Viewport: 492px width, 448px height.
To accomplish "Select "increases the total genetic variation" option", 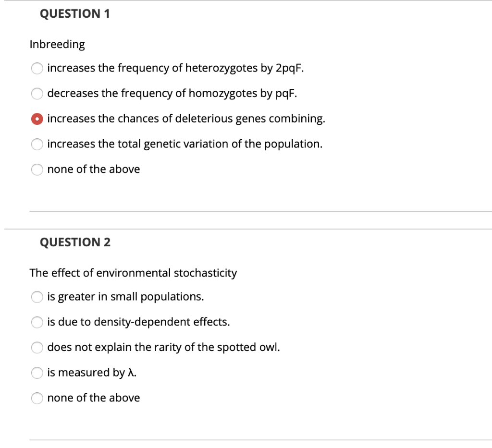I will [x=37, y=144].
